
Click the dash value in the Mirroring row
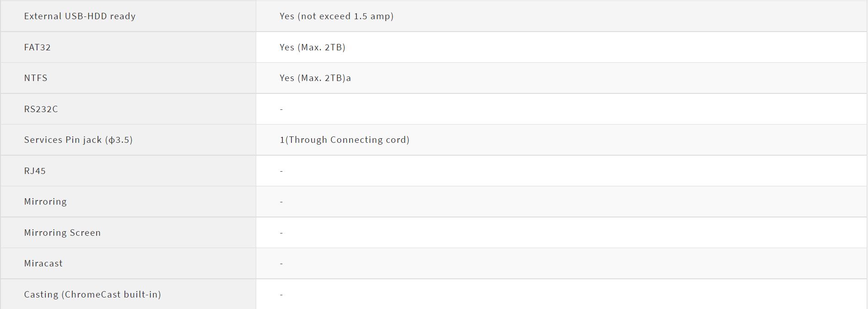(281, 201)
